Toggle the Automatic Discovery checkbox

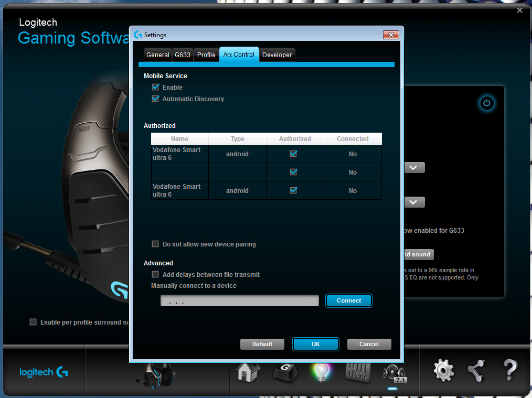(x=155, y=99)
